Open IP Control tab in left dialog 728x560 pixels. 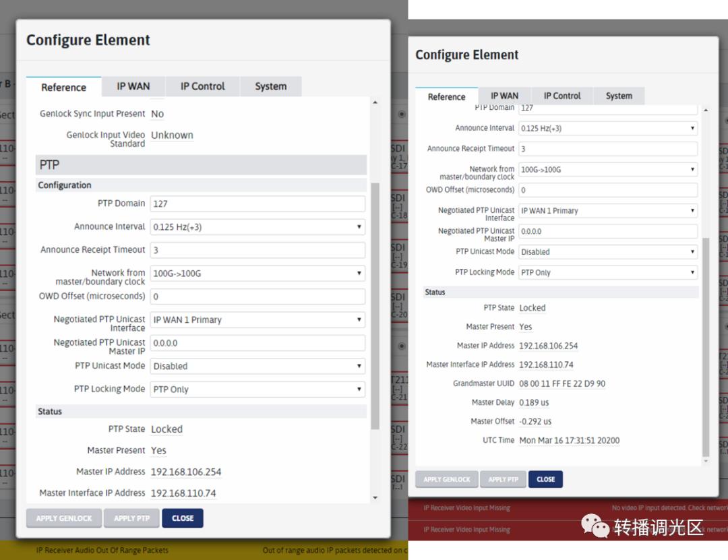pos(202,86)
